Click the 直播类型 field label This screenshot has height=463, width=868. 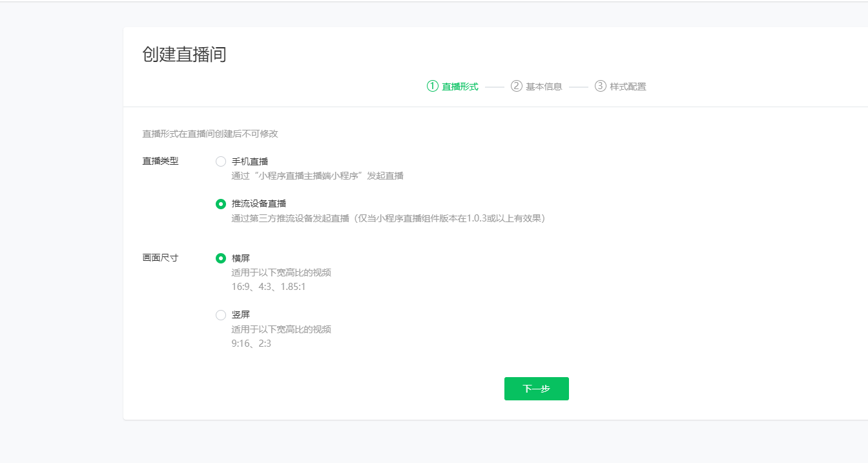coord(160,161)
